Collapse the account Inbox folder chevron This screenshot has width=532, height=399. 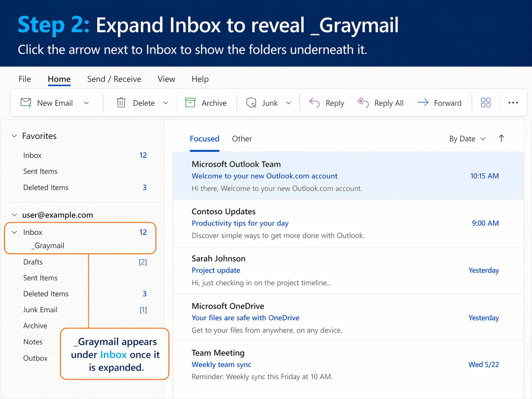14,232
